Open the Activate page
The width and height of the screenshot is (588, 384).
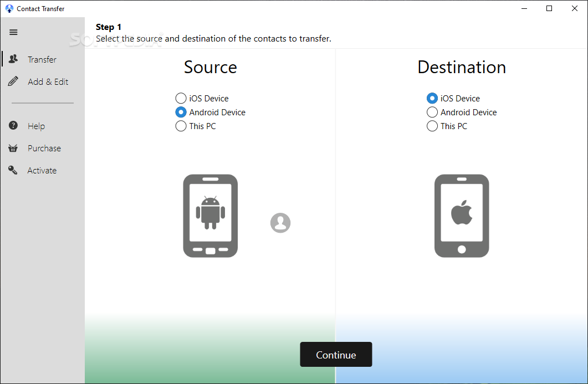click(x=42, y=170)
